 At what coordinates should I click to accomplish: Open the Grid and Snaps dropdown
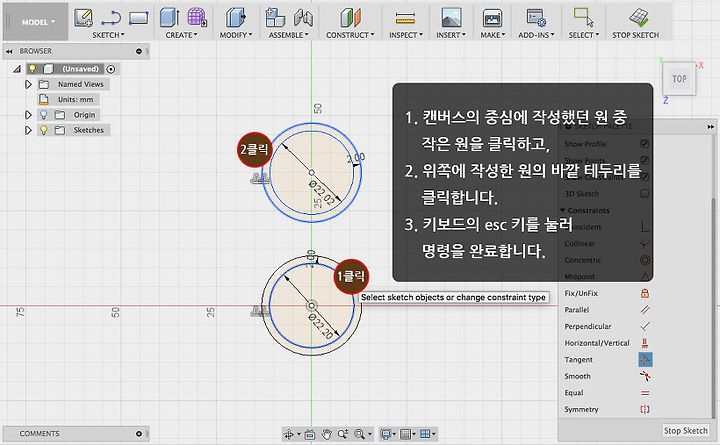(x=407, y=434)
